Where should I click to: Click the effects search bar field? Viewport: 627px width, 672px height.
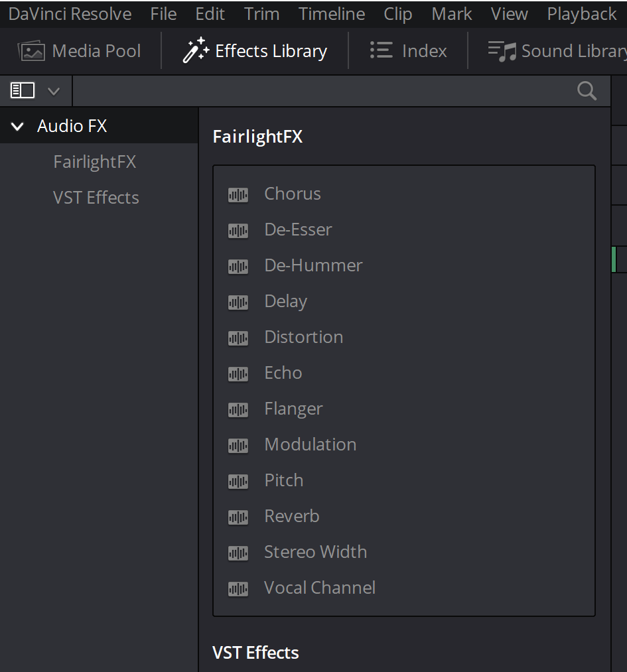click(x=342, y=91)
